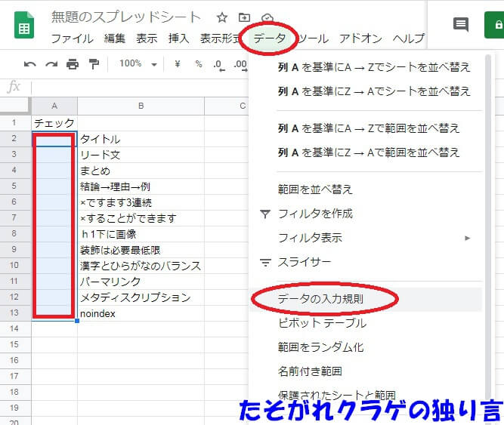This screenshot has width=504, height=425.
Task: Expand the フィルタ表示 submenu arrow
Action: pyautogui.click(x=468, y=239)
